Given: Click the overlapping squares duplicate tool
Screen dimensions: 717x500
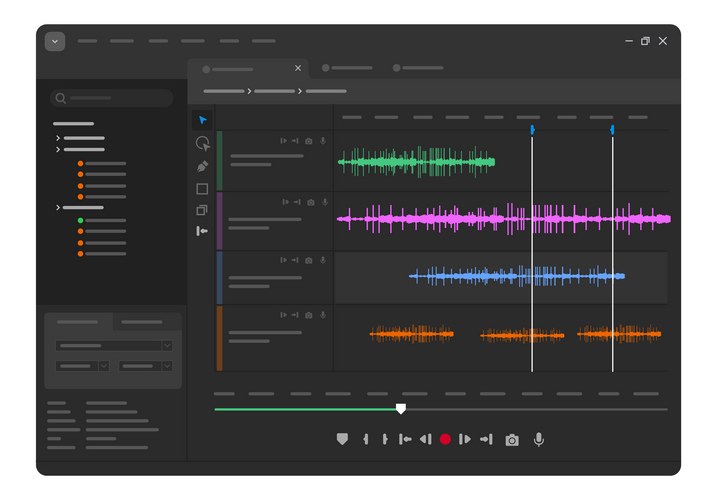Looking at the screenshot, I should tap(202, 210).
